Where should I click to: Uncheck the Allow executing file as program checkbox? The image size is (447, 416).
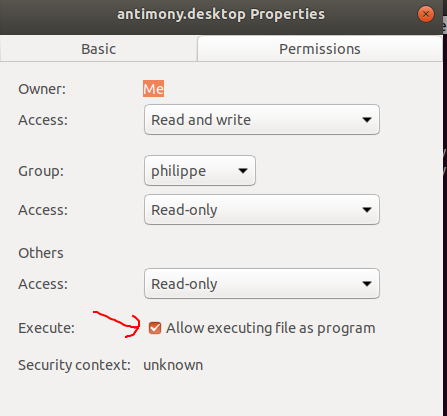tap(155, 328)
